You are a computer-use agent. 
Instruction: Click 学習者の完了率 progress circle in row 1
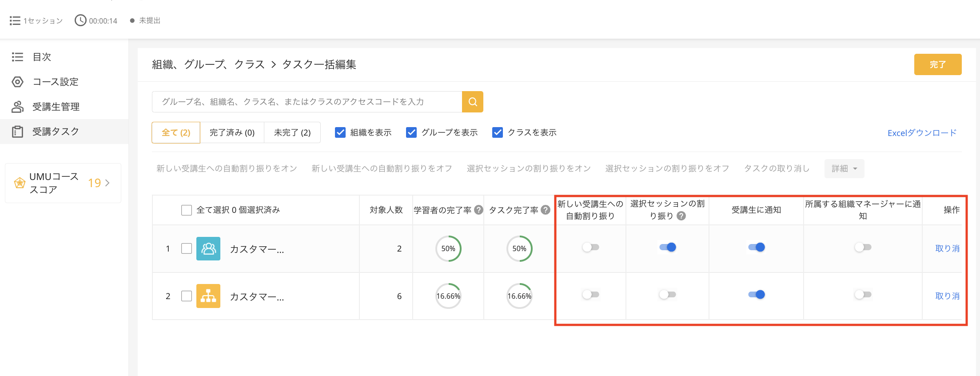tap(448, 248)
